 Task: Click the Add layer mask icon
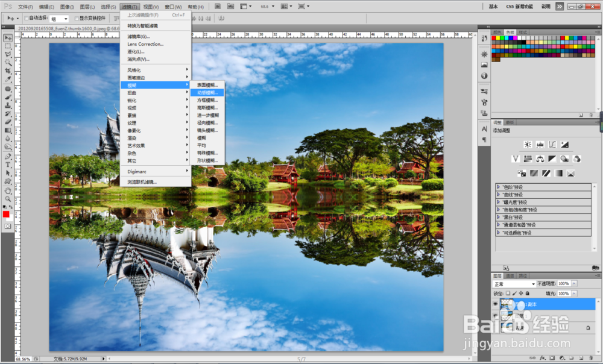click(552, 358)
